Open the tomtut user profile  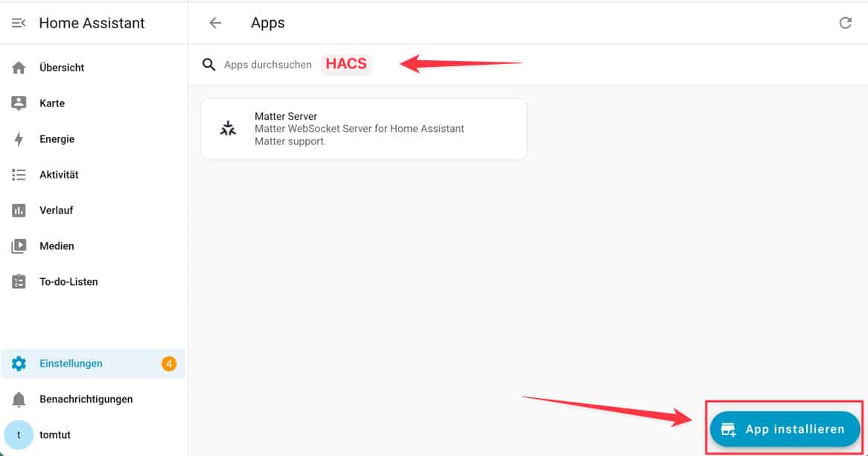pyautogui.click(x=55, y=435)
